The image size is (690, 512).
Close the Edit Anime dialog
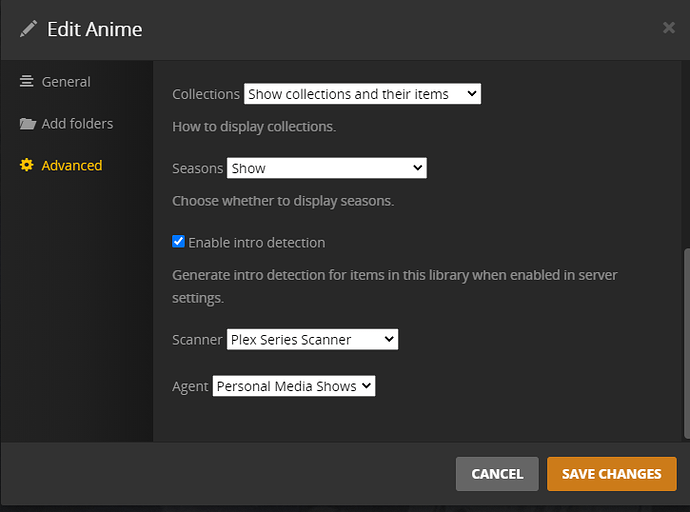[669, 28]
